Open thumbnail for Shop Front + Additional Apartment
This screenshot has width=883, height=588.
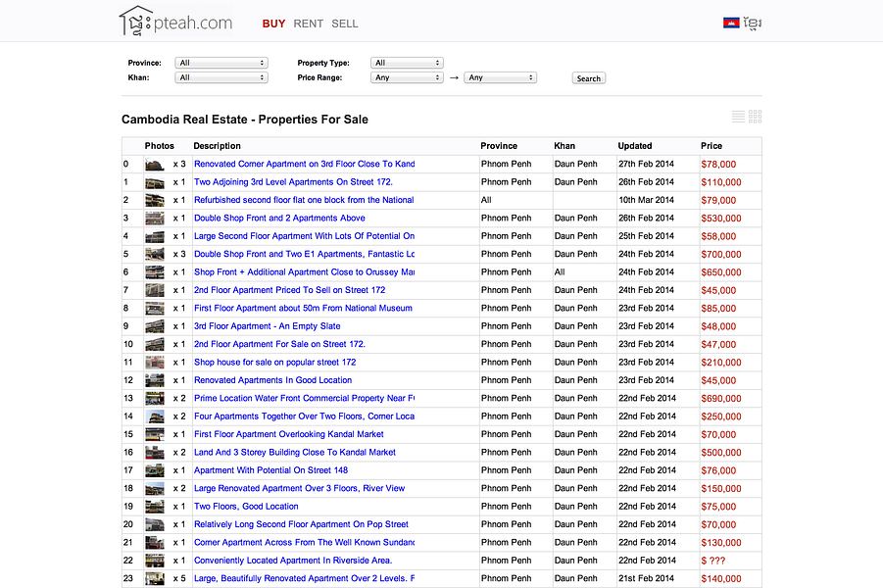(154, 272)
